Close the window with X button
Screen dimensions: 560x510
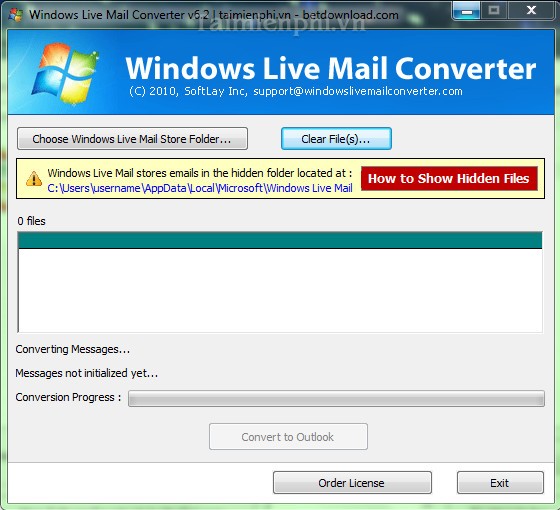click(x=531, y=11)
